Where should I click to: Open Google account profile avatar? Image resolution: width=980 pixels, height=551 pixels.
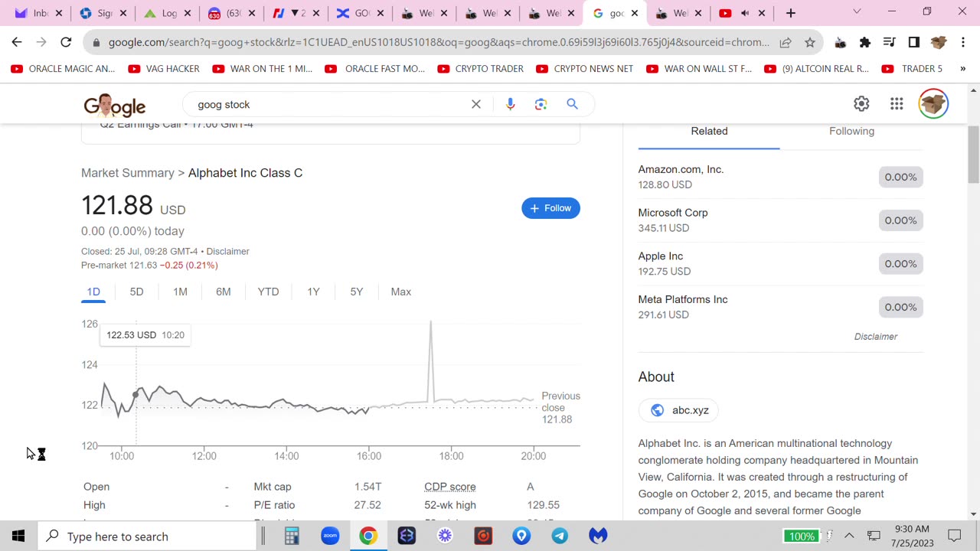coord(933,103)
